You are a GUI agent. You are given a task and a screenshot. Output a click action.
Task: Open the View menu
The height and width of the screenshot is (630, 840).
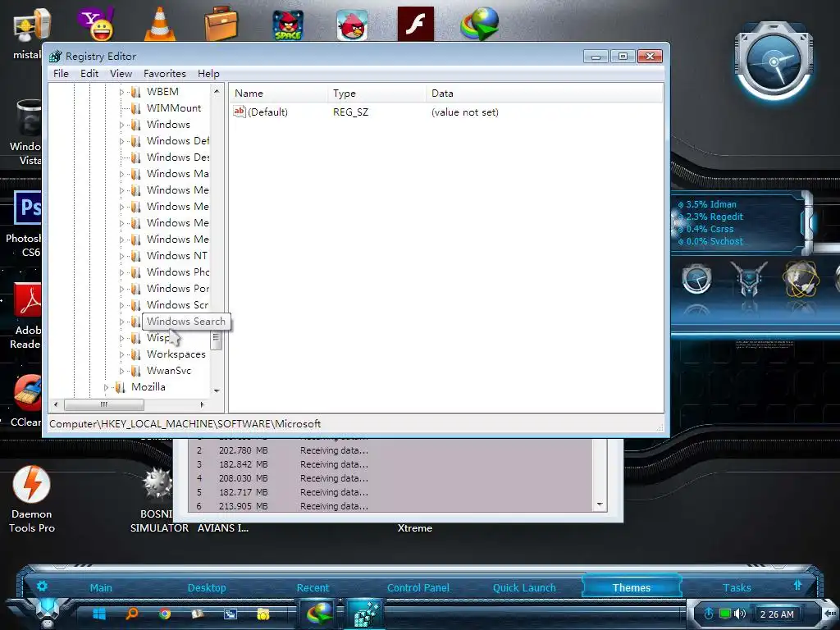click(x=121, y=73)
